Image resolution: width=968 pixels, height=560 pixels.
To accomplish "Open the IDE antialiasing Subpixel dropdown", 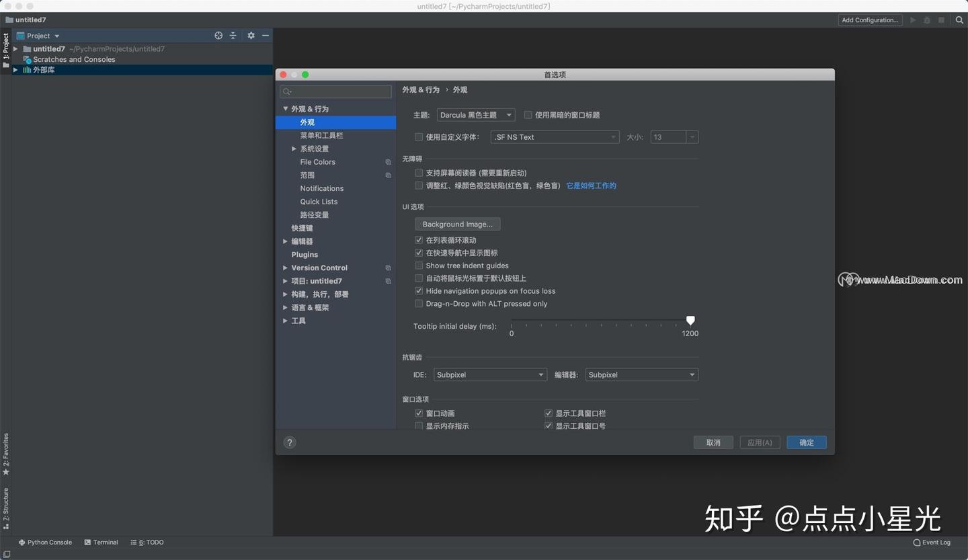I will (490, 374).
